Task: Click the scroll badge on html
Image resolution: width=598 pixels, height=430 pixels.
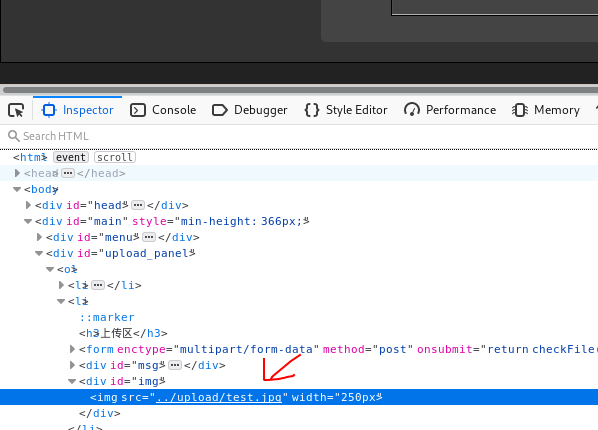Action: tap(115, 157)
